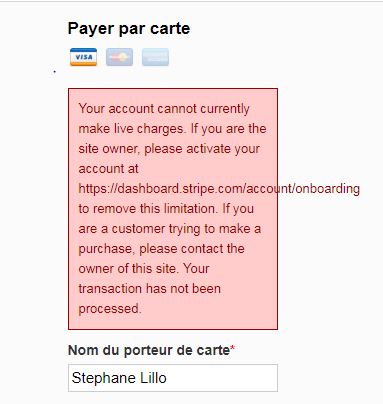Viewport: 383px width, 404px height.
Task: Click the red required asterisk
Action: (x=233, y=348)
